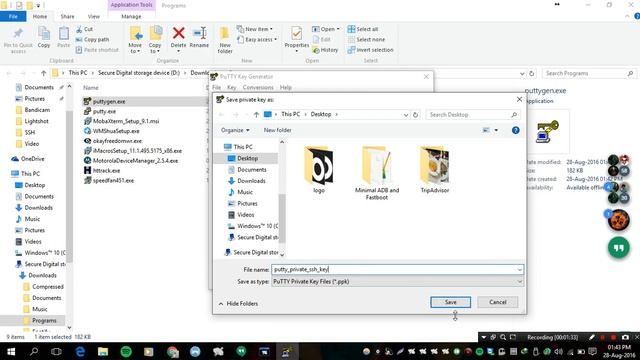Open Conversions menu in PuTTY Key Generator

coord(258,87)
